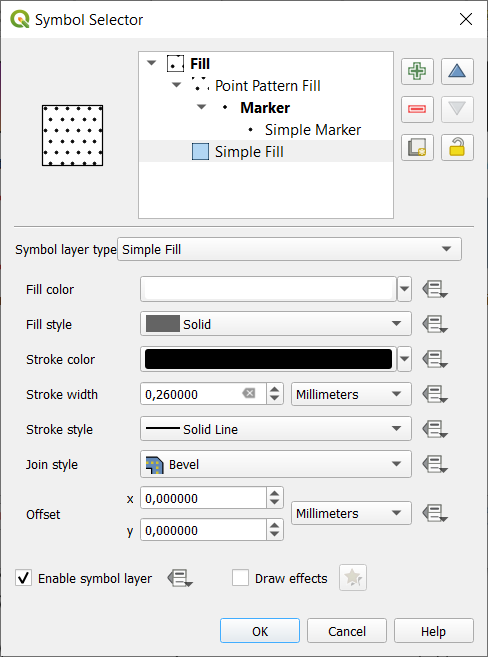Open data-defined override for Stroke style

click(x=435, y=429)
